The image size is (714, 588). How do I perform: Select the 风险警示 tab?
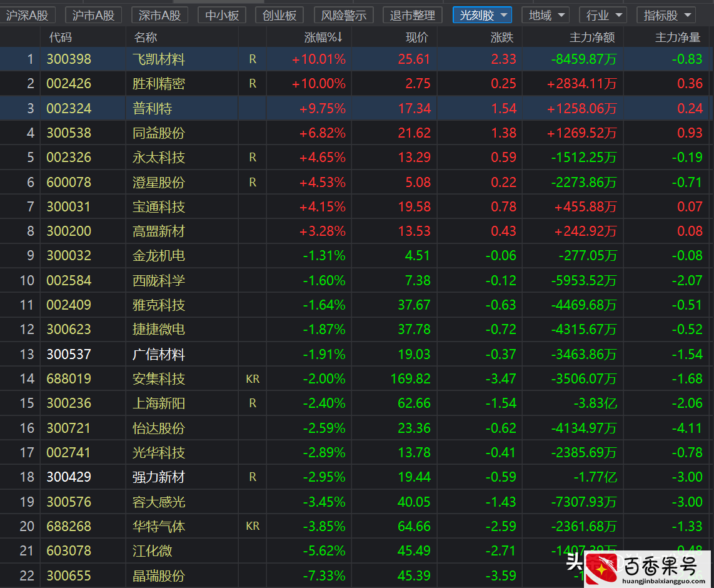tap(344, 15)
